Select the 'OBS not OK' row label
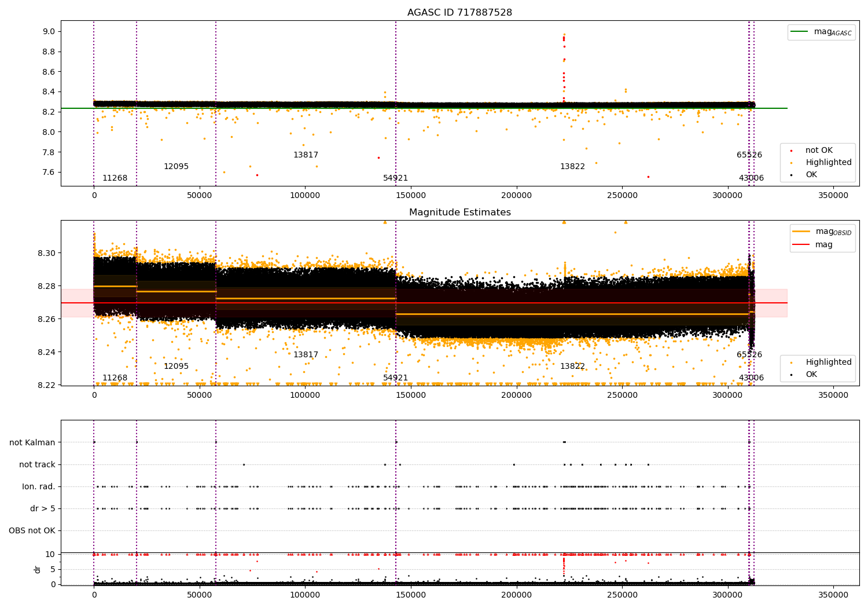 32,530
